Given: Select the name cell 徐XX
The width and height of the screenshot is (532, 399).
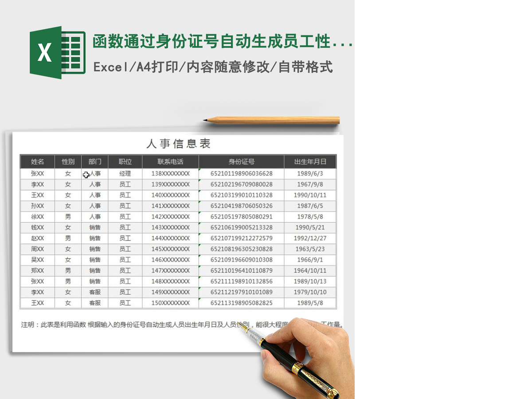Looking at the screenshot, I should (x=37, y=217).
